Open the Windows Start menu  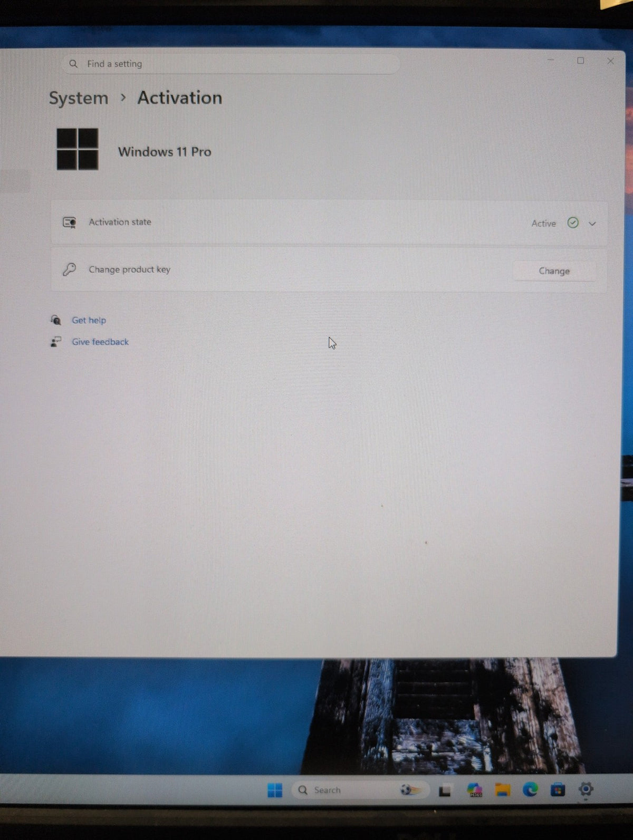(x=275, y=790)
